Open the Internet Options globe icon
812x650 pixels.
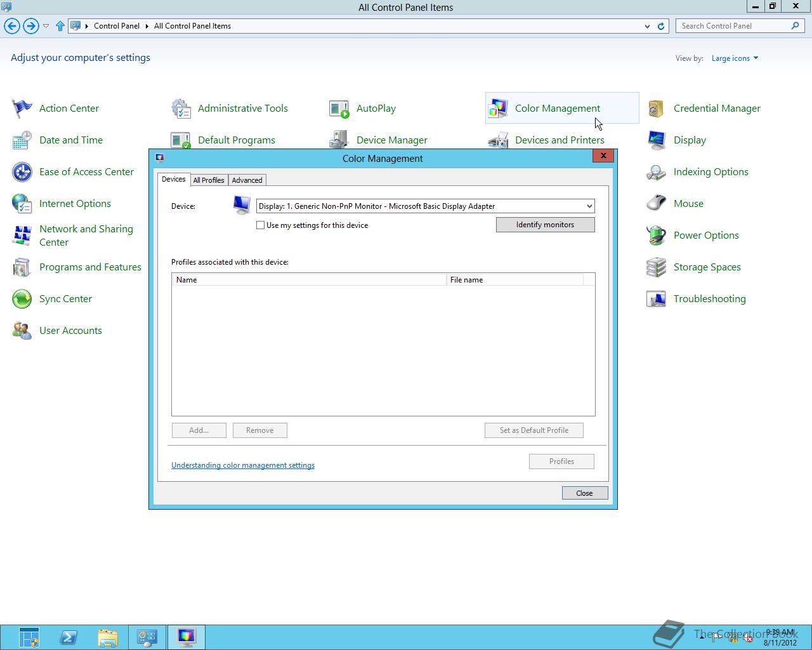click(x=22, y=204)
